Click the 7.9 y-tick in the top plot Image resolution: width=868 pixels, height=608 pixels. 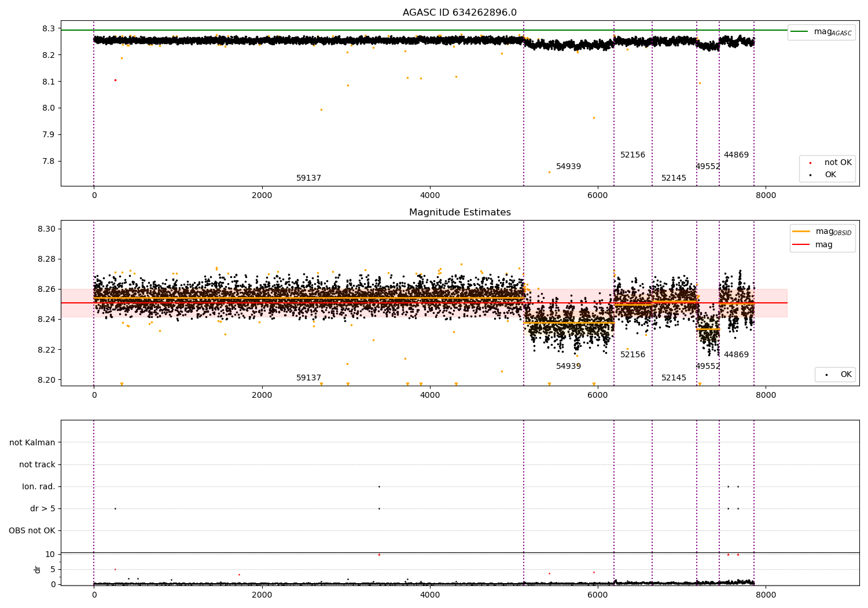pos(49,135)
